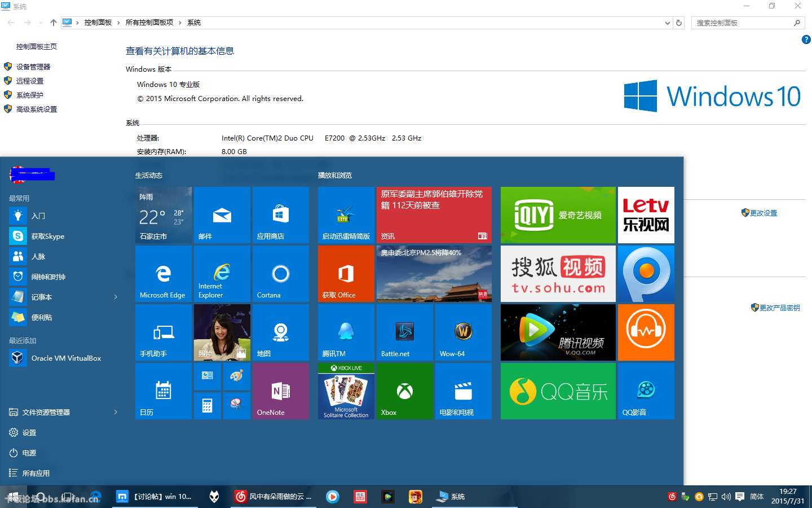The height and width of the screenshot is (508, 812).
Task: Open the 电影和电视 tile
Action: [x=464, y=391]
